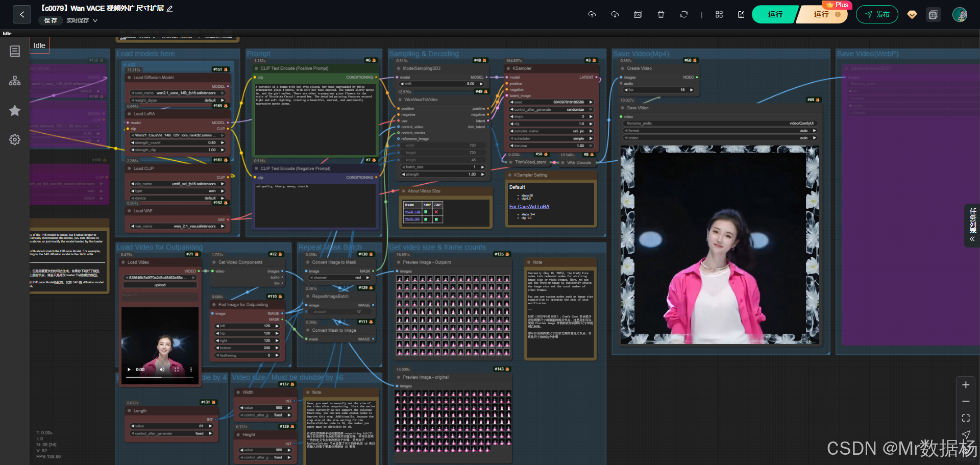Open the weight_dtype default selector
980x465 pixels.
pos(178,101)
